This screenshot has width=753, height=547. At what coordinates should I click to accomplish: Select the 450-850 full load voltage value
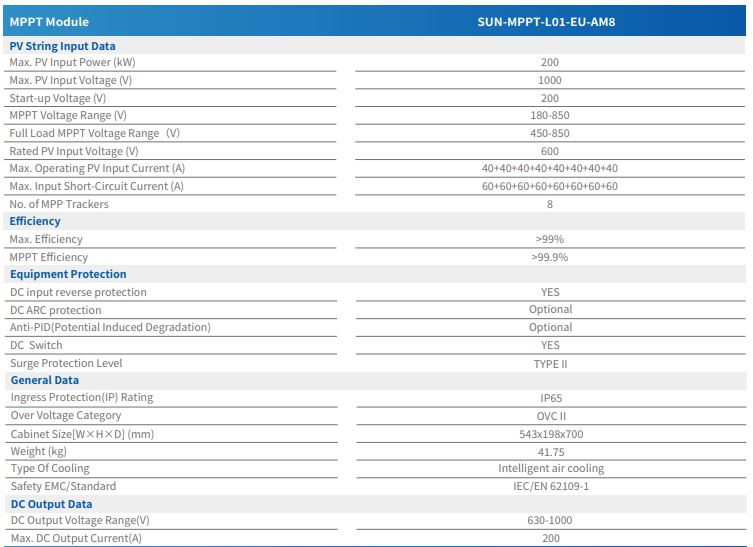tap(550, 134)
